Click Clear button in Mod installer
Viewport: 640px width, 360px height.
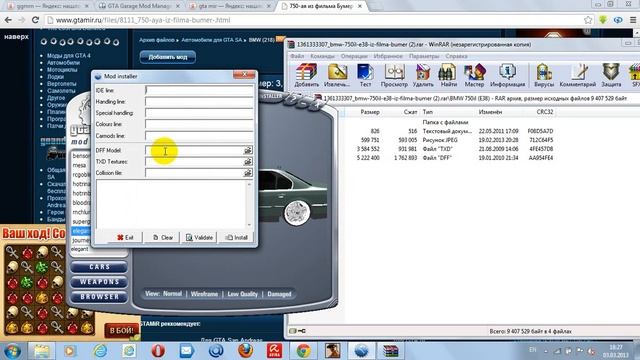pyautogui.click(x=162, y=237)
